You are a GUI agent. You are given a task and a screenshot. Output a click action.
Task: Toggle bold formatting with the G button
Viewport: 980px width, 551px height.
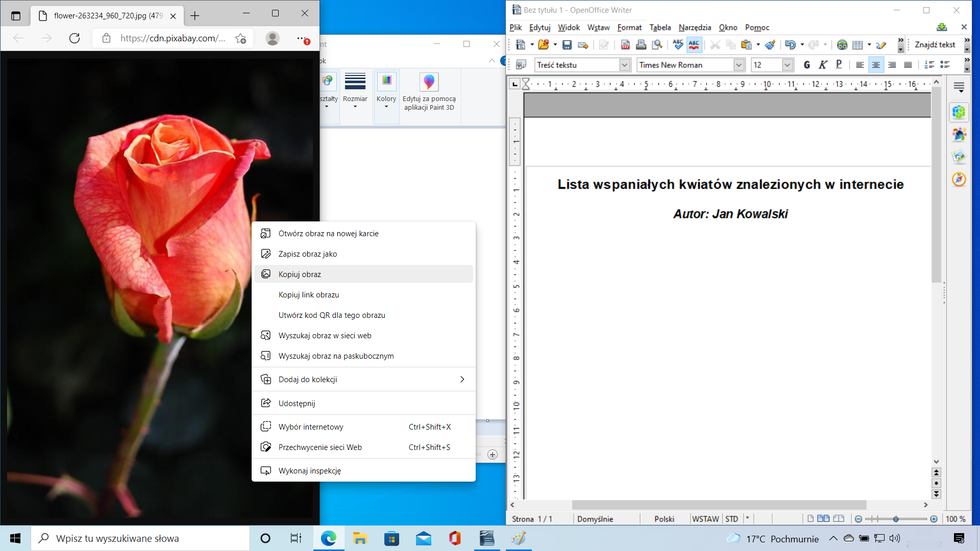point(807,65)
